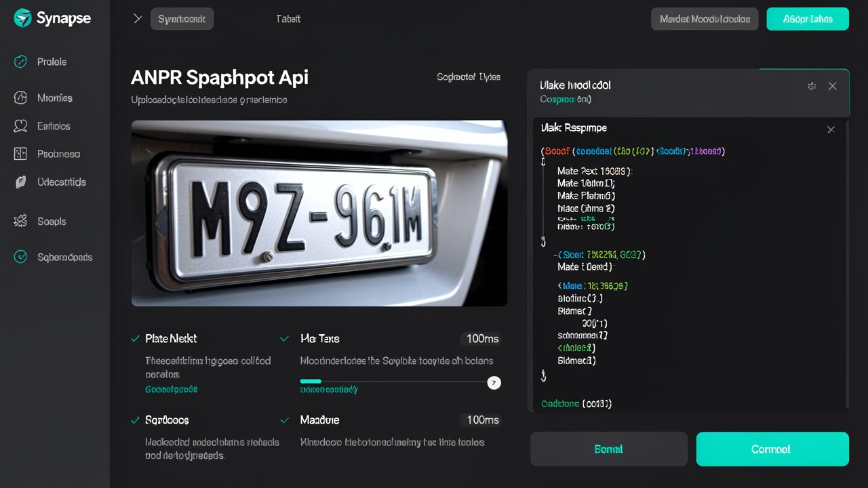Open Morties sidebar icon
The height and width of the screenshot is (488, 868).
pyautogui.click(x=20, y=98)
